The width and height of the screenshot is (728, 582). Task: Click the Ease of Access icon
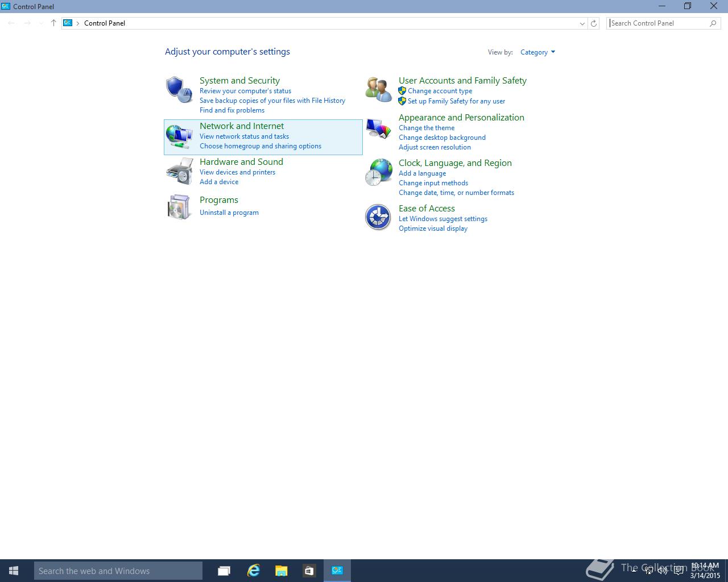click(x=378, y=217)
